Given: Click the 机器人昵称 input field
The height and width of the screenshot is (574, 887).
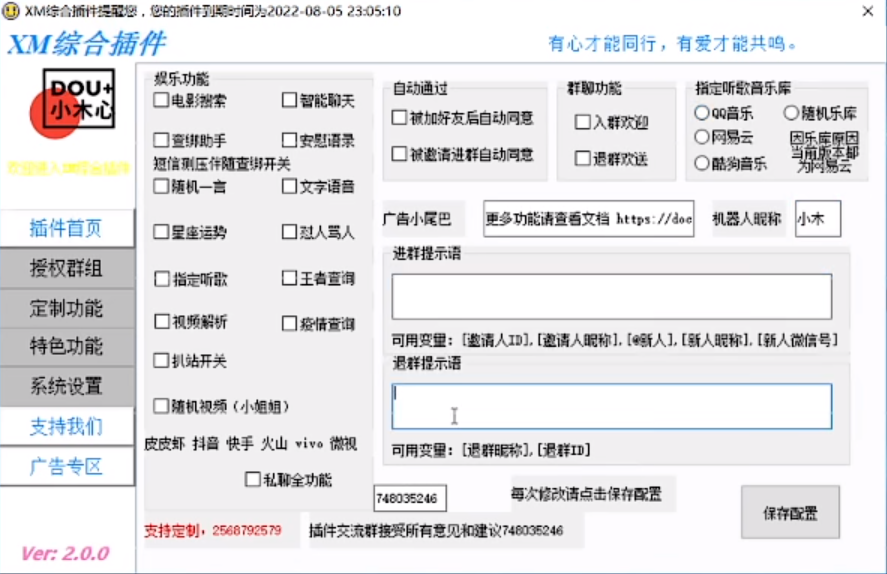Looking at the screenshot, I should [817, 219].
